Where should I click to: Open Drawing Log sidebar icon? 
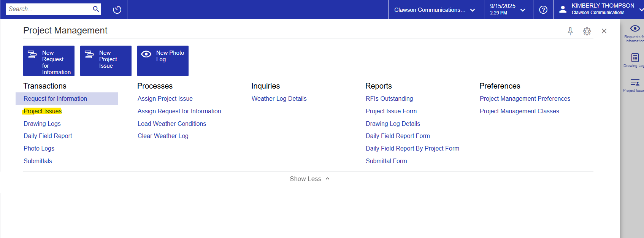click(634, 60)
